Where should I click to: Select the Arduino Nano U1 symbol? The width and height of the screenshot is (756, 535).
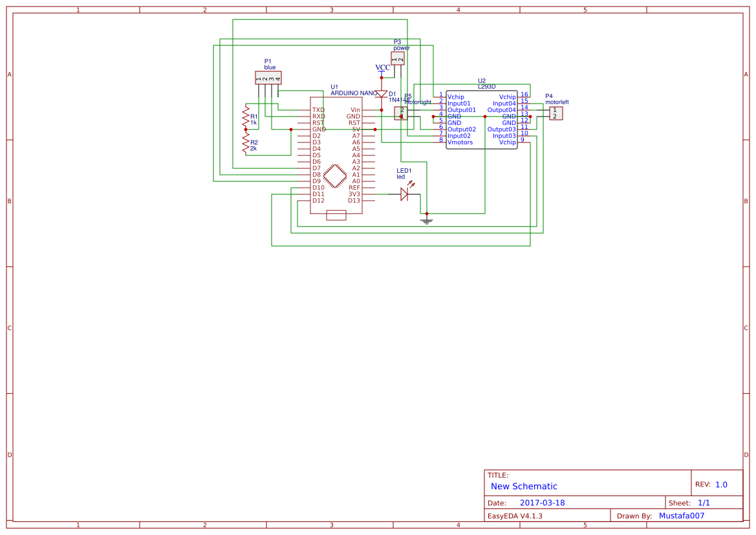coord(336,155)
